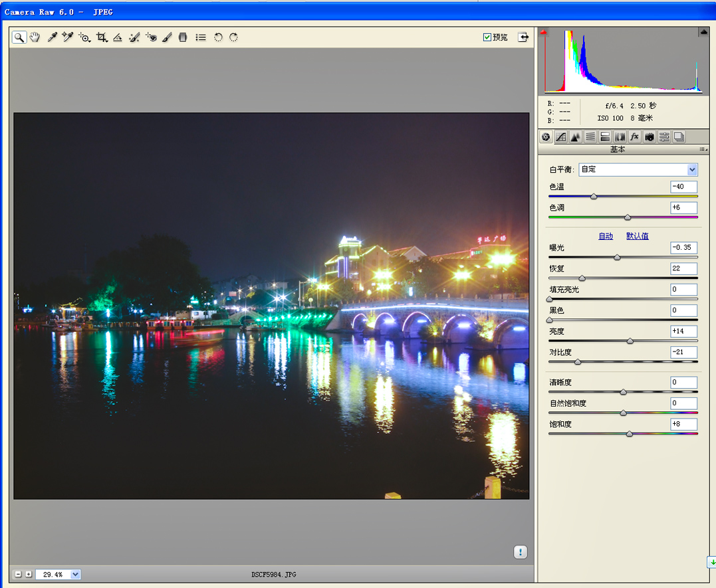Viewport: 716px width, 588px height.
Task: Uncheck the 预览 preview checkbox
Action: coord(487,37)
